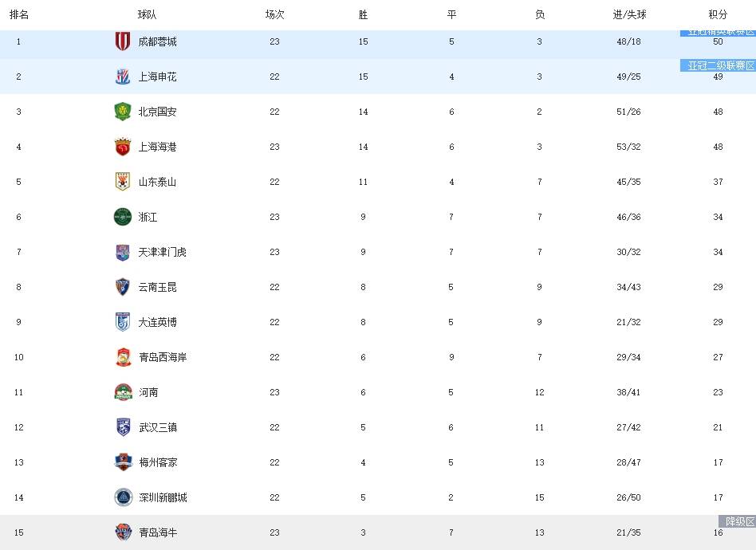756x550 pixels.
Task: Click the 山东泰山 team logo
Action: pyautogui.click(x=123, y=182)
